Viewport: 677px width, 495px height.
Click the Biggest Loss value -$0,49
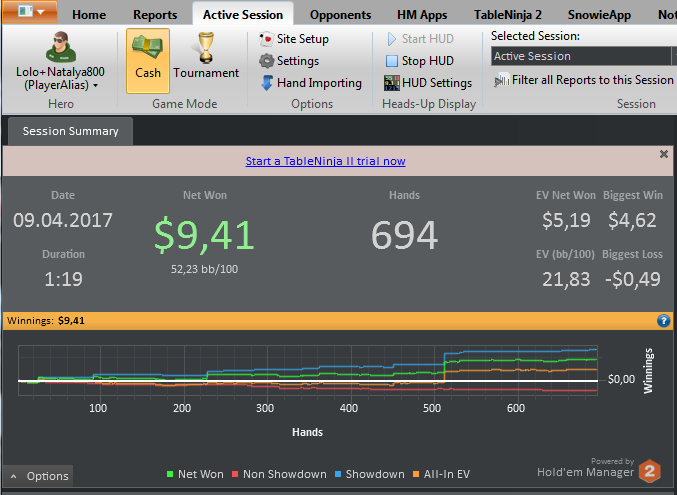(x=633, y=279)
